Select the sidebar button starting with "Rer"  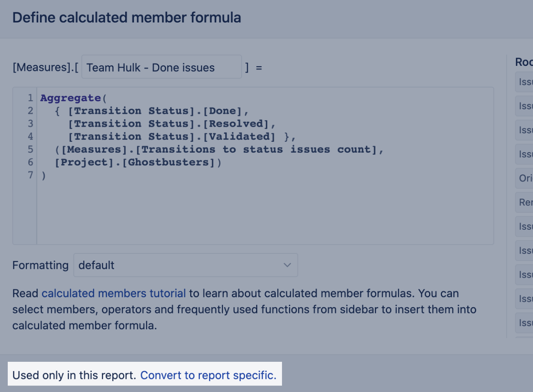pos(525,202)
